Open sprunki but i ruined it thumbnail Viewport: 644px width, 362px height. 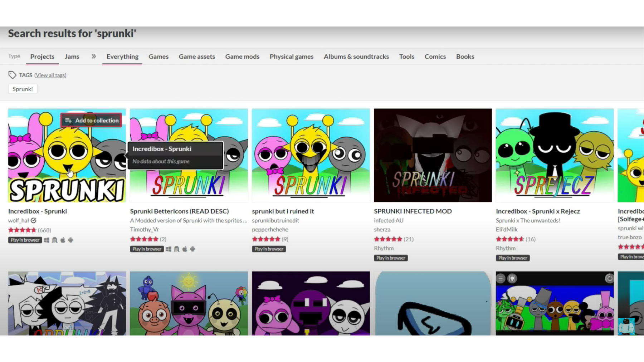point(311,155)
